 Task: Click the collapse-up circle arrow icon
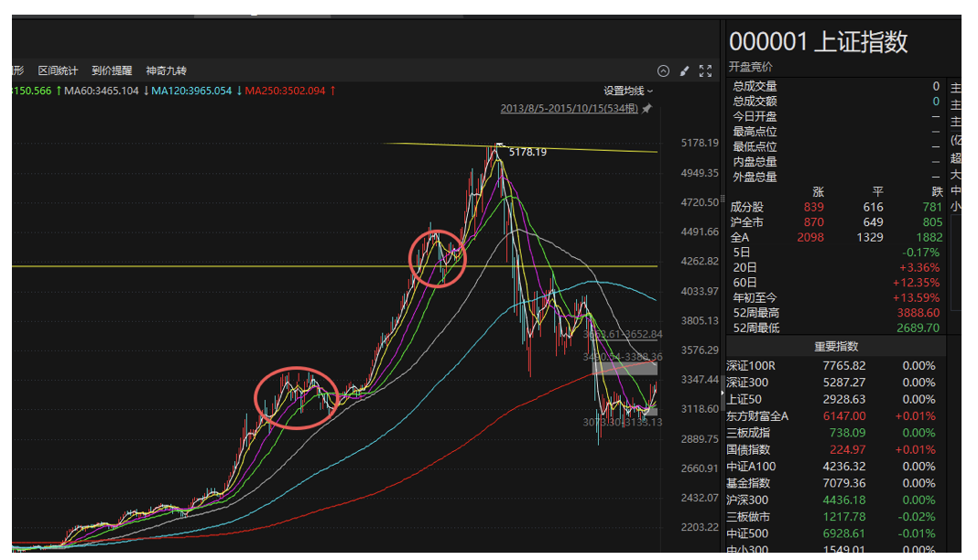point(663,71)
